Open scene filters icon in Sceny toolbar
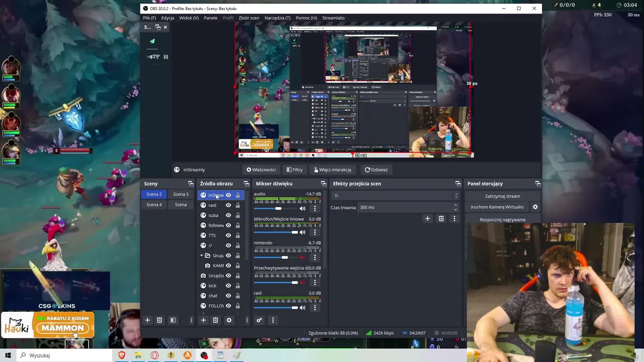This screenshot has width=644, height=362. coord(173,320)
